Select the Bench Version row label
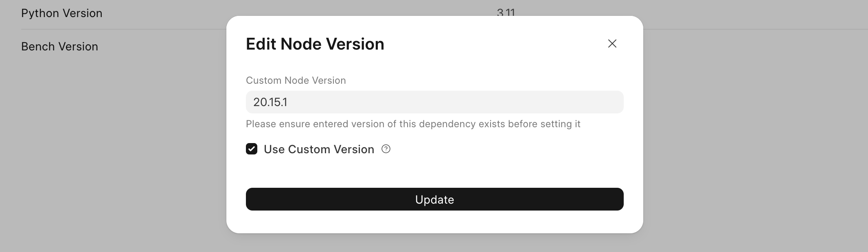The image size is (868, 252). pos(59,46)
